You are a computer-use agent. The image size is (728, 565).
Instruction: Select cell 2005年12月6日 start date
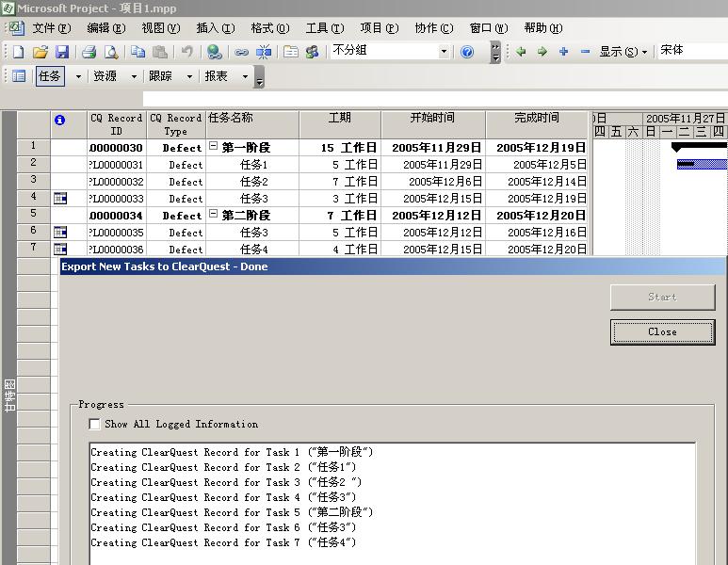coord(433,182)
